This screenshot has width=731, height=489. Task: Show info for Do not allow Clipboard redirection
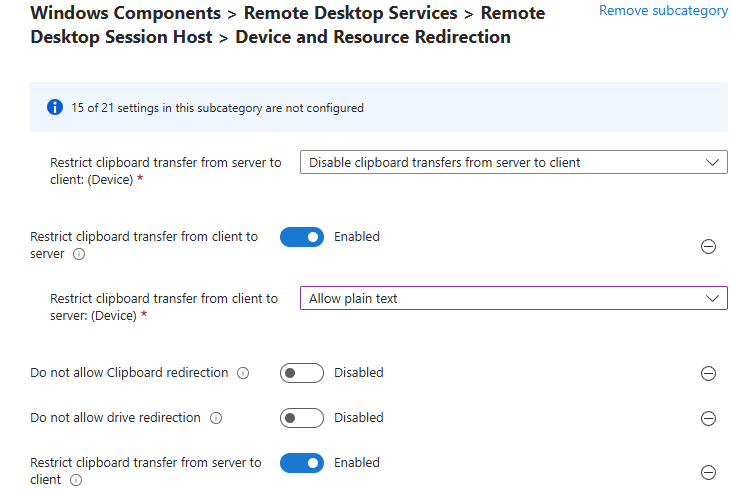click(242, 373)
